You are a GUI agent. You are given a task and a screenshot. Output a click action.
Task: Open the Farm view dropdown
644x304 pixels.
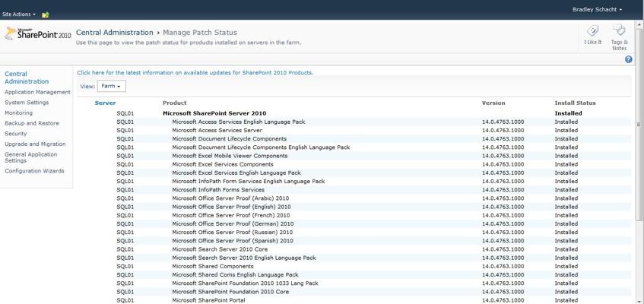[x=111, y=87]
